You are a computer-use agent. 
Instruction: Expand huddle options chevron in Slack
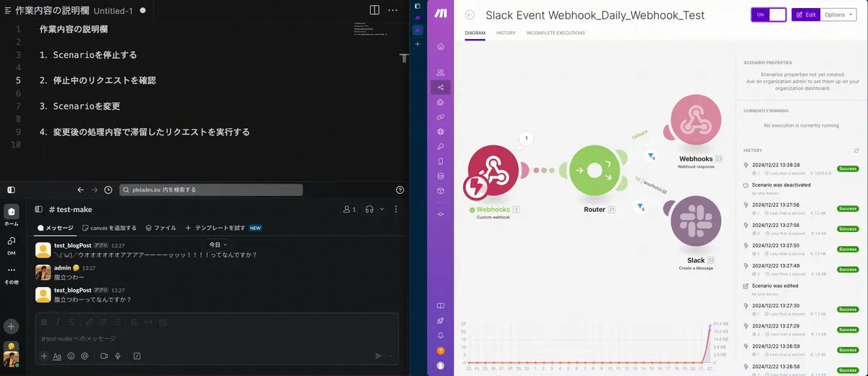383,209
